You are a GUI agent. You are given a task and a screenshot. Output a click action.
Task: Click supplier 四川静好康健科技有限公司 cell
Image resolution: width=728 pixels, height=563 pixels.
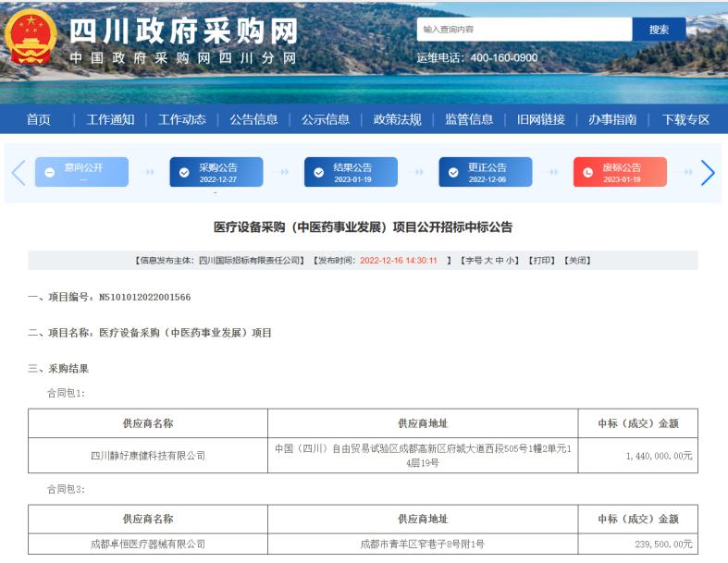point(148,456)
